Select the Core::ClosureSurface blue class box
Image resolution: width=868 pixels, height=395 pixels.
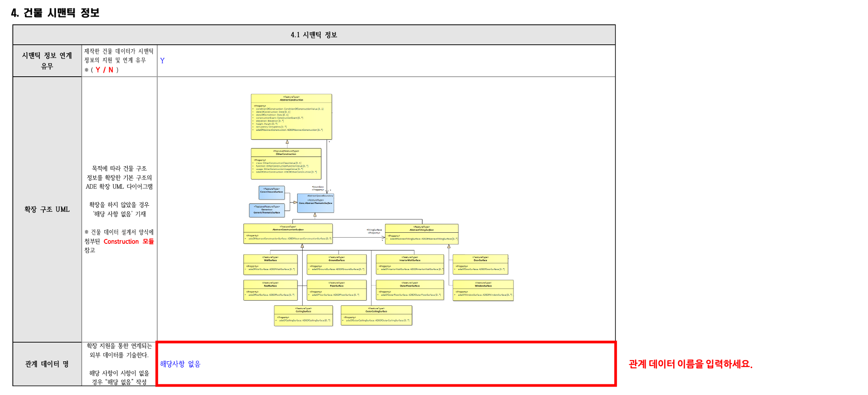click(272, 193)
